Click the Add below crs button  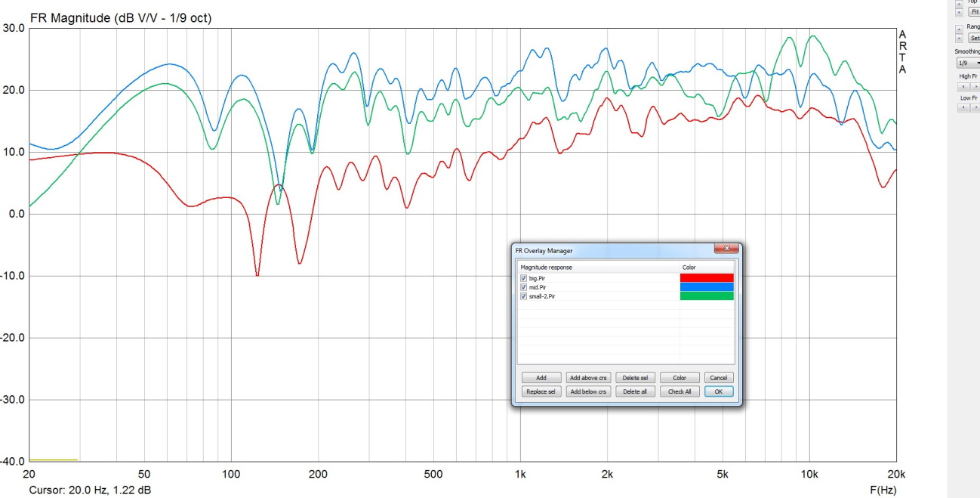click(x=588, y=391)
